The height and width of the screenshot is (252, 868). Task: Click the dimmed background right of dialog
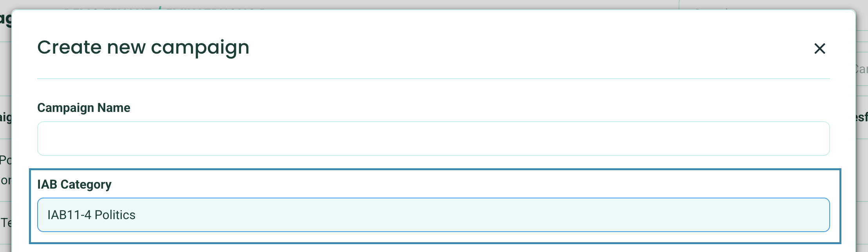pos(862,157)
